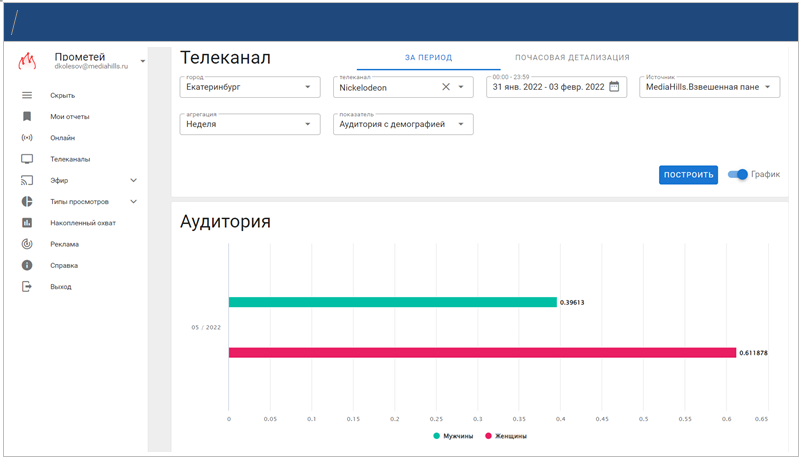Click the hamburger icon next to Скрыть
The height and width of the screenshot is (459, 799).
(x=27, y=95)
